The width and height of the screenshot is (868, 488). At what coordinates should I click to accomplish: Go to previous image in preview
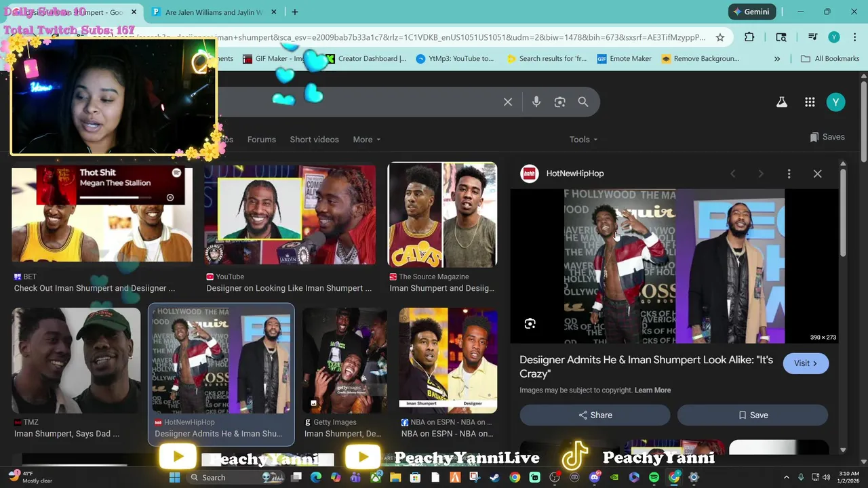[732, 174]
